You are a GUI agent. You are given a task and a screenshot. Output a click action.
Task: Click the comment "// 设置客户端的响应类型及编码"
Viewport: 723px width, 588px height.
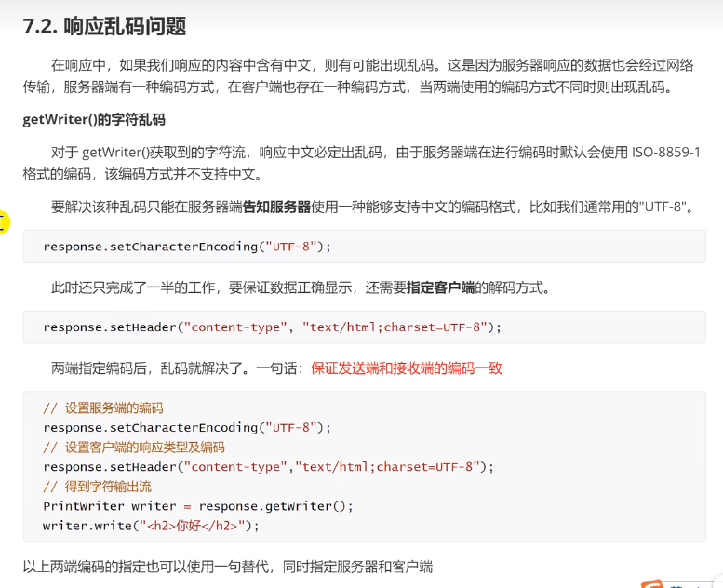click(x=134, y=448)
